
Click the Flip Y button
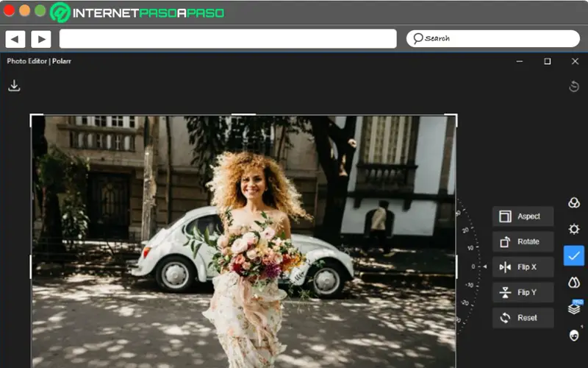(x=523, y=292)
